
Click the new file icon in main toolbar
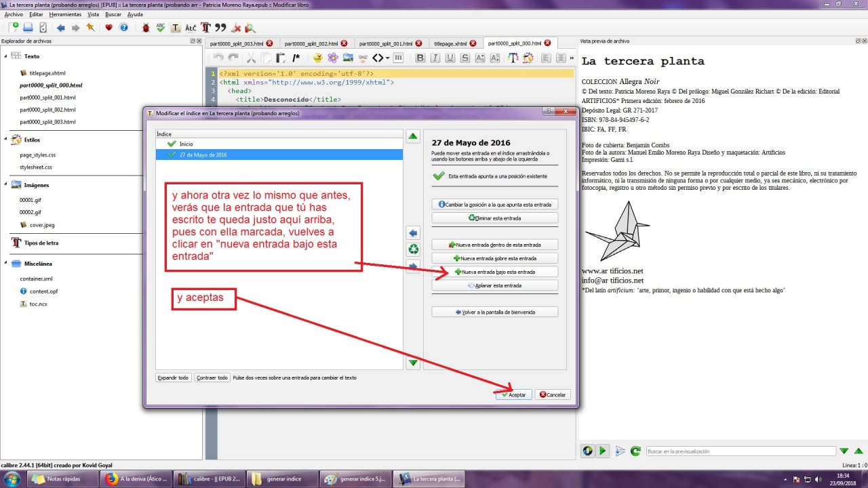coord(14,28)
